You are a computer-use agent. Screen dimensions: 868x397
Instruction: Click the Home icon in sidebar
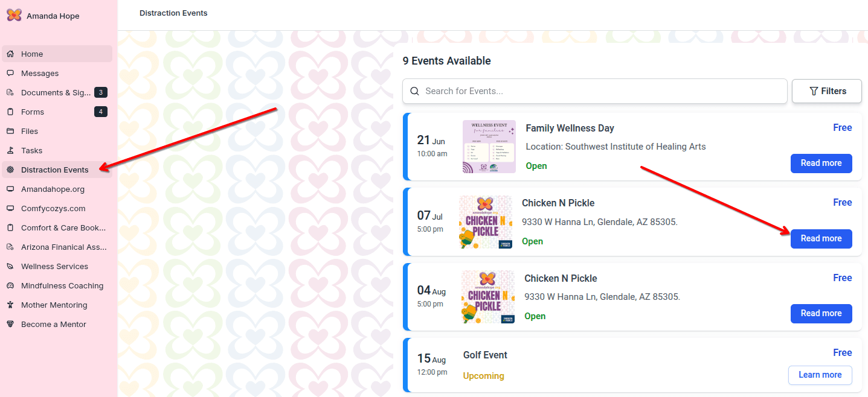pos(10,54)
